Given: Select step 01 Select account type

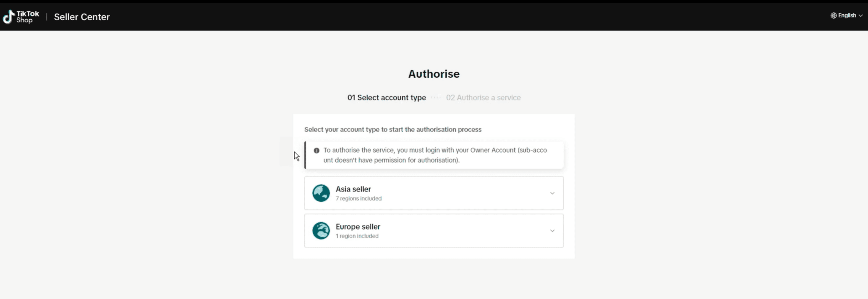Looking at the screenshot, I should pos(387,98).
